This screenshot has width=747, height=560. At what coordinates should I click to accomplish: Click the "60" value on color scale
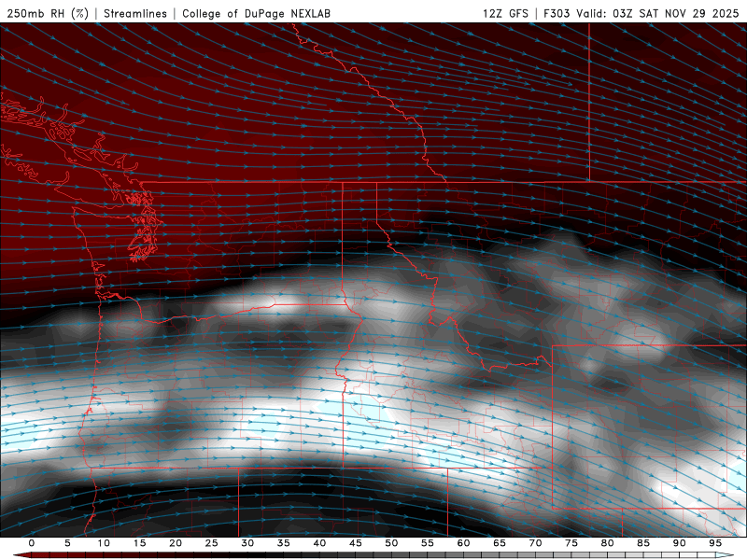point(463,543)
